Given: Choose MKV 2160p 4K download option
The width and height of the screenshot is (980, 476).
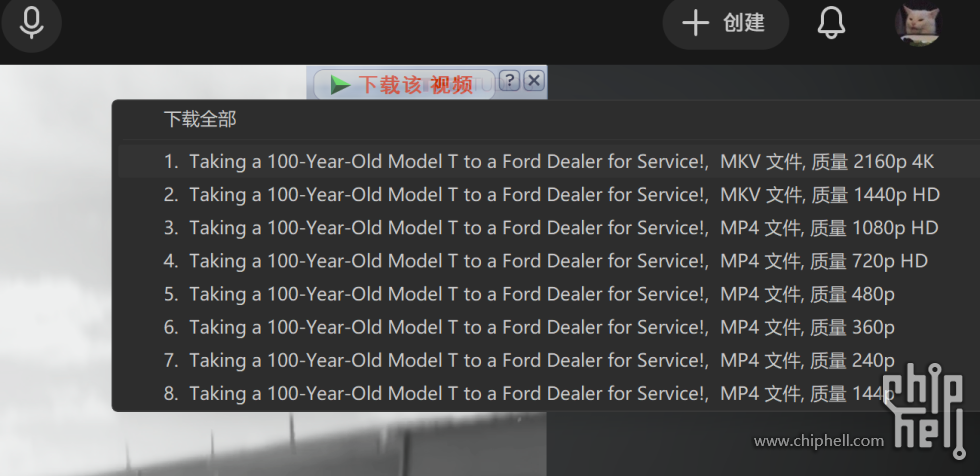Looking at the screenshot, I should pyautogui.click(x=549, y=162).
